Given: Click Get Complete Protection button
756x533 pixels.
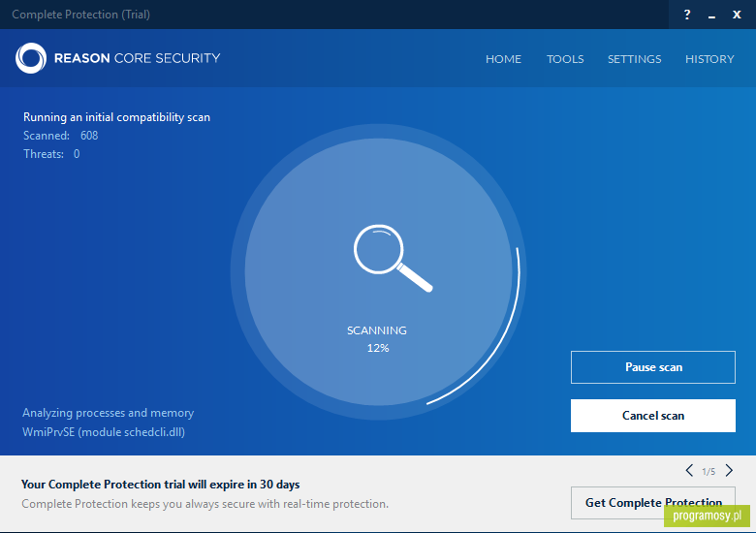Looking at the screenshot, I should click(x=653, y=503).
